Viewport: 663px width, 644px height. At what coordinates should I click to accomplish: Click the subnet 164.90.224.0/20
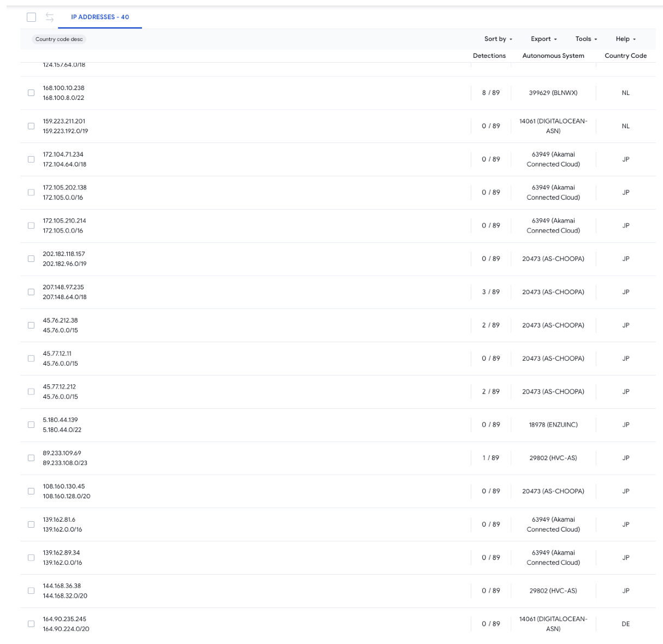point(66,629)
